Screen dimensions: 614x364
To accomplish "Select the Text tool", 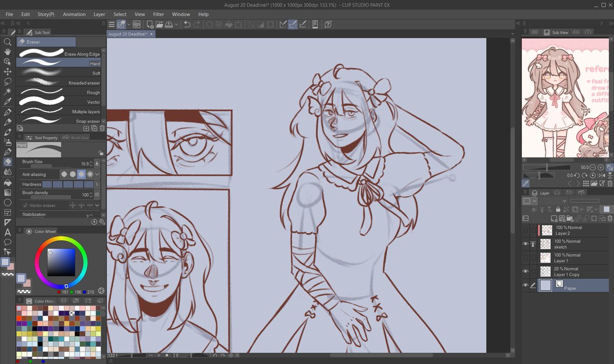I will 8,232.
